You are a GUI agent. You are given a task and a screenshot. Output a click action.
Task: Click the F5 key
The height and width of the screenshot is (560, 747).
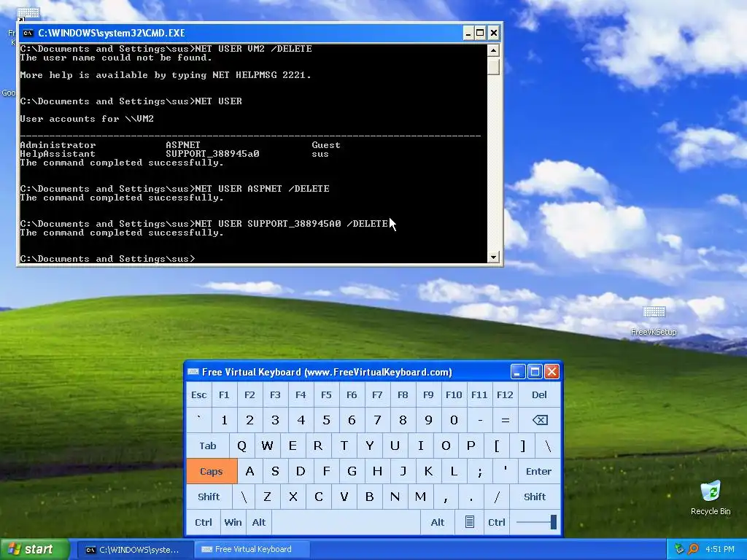(326, 394)
